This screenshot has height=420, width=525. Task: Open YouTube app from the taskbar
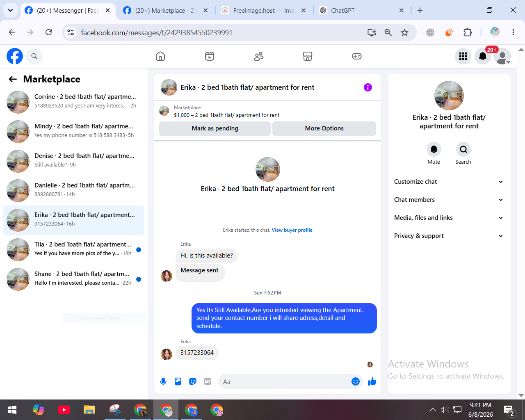coord(64,410)
